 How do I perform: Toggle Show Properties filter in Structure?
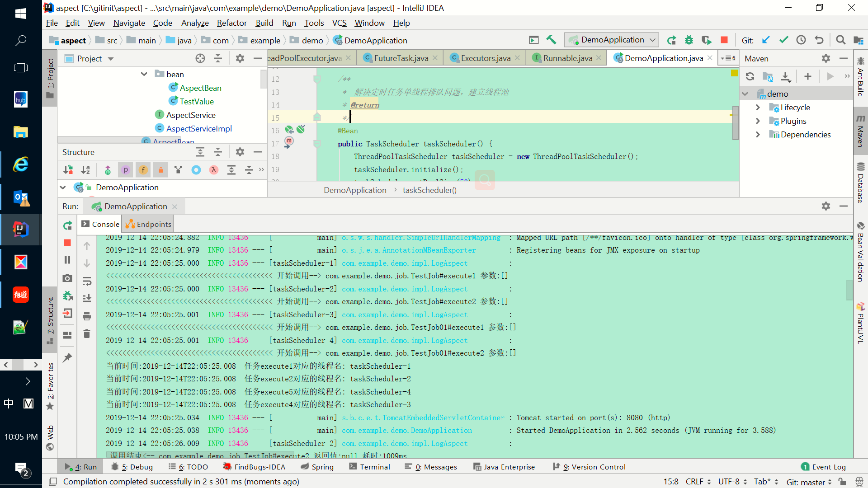(125, 170)
